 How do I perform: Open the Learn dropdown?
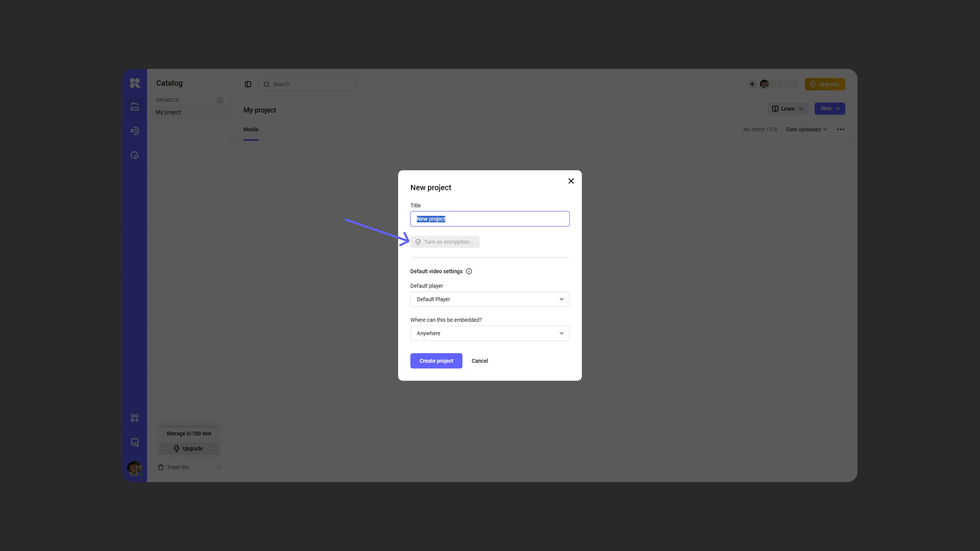788,109
